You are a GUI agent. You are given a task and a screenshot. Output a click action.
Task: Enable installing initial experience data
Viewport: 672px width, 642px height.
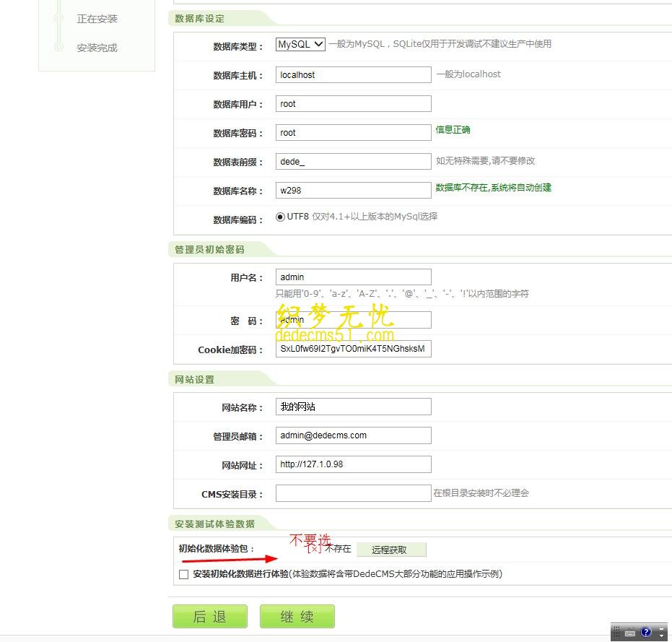[183, 573]
